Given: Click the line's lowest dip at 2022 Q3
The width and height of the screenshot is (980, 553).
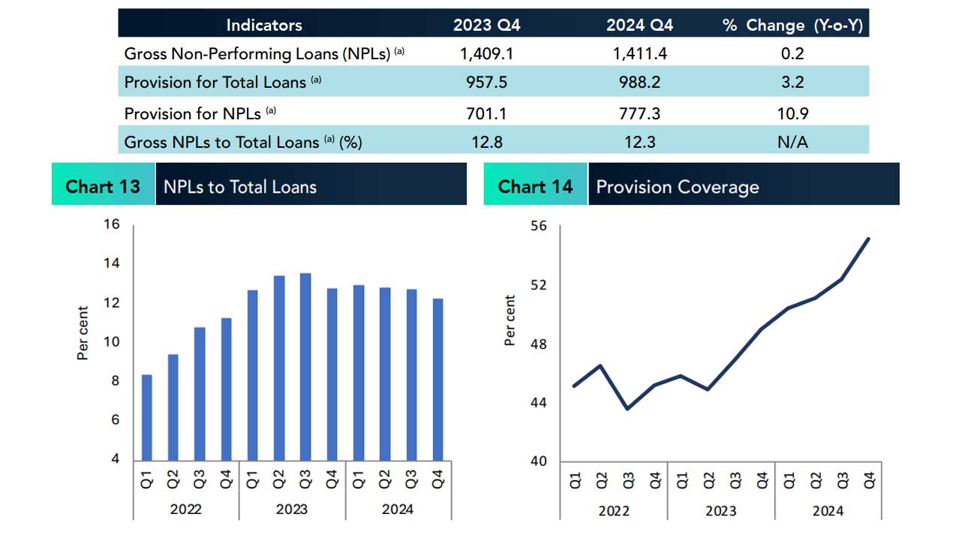Looking at the screenshot, I should click(x=627, y=408).
